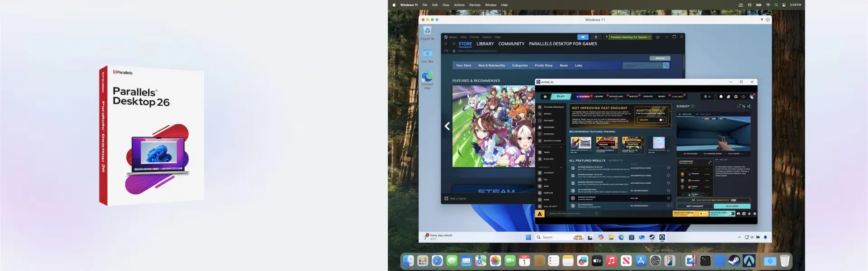
Task: Open Aim Lab in Windows taskbar
Action: point(662,237)
